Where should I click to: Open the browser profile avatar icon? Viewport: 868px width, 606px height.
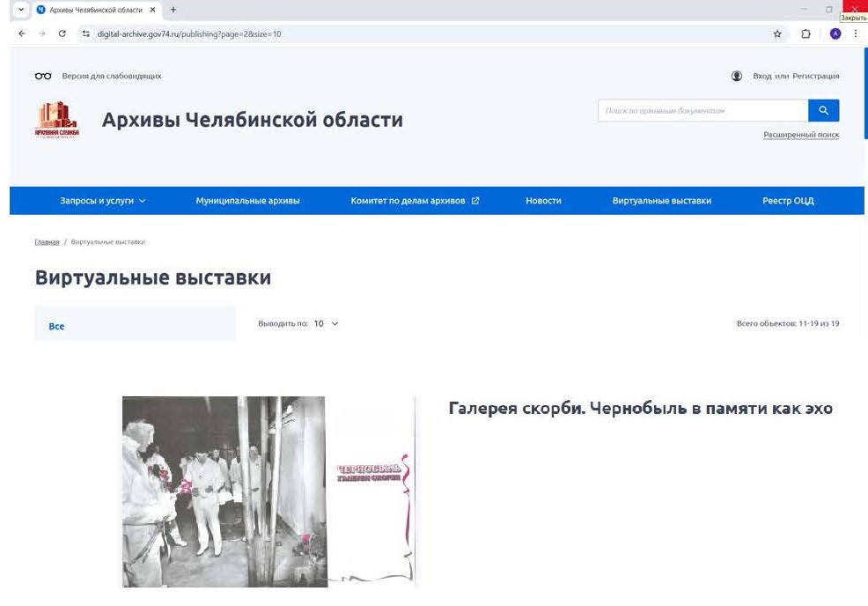(835, 33)
